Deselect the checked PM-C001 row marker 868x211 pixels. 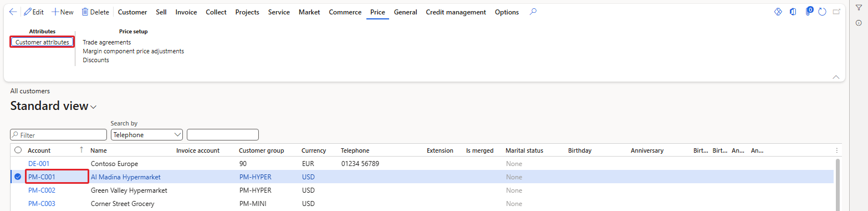tap(18, 177)
